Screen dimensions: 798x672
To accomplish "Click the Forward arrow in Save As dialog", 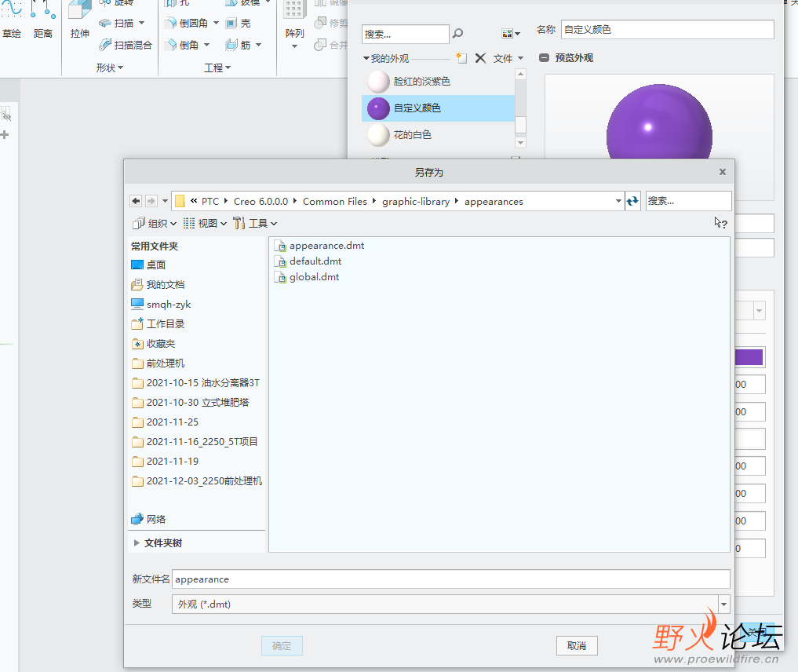I will tap(151, 201).
